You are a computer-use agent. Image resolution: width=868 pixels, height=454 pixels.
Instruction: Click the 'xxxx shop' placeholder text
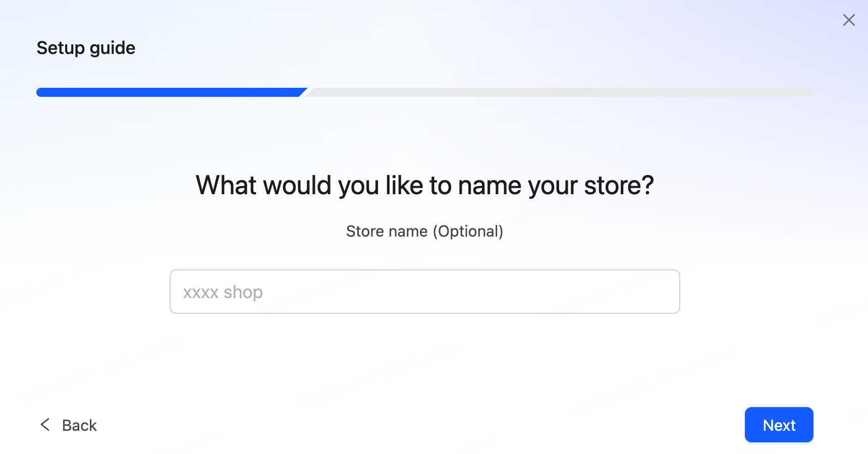223,292
